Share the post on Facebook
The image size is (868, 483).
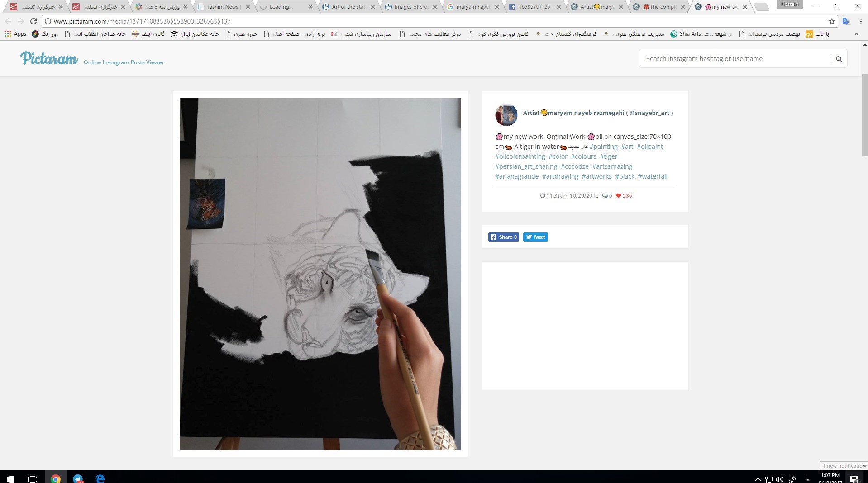503,237
